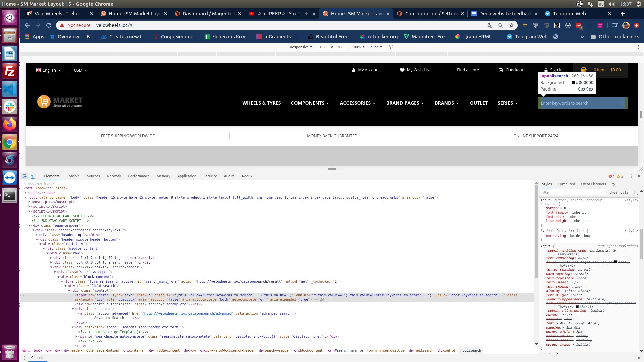Show more bookmarks with the chevron
The width and height of the screenshot is (644, 362).
pyautogui.click(x=582, y=37)
